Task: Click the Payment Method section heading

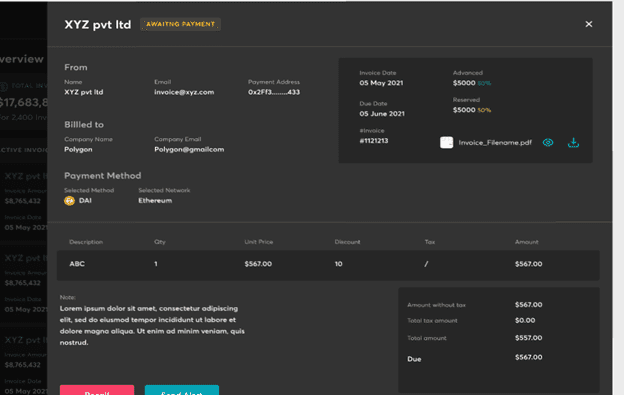Action: [x=103, y=176]
